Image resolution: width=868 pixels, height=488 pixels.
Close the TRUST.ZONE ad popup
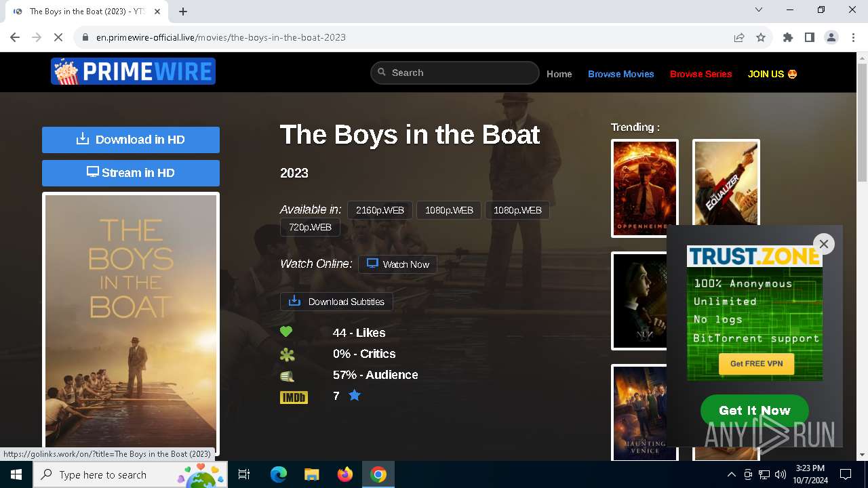[824, 244]
